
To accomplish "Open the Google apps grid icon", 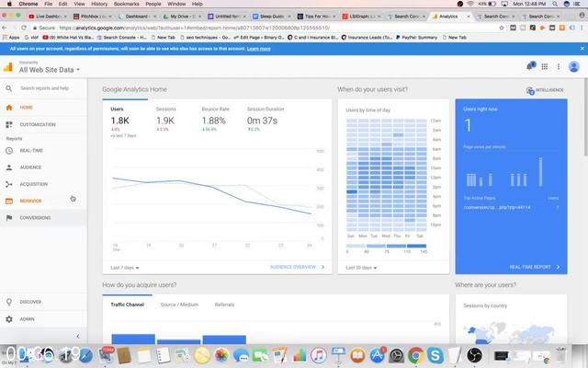I will (545, 66).
